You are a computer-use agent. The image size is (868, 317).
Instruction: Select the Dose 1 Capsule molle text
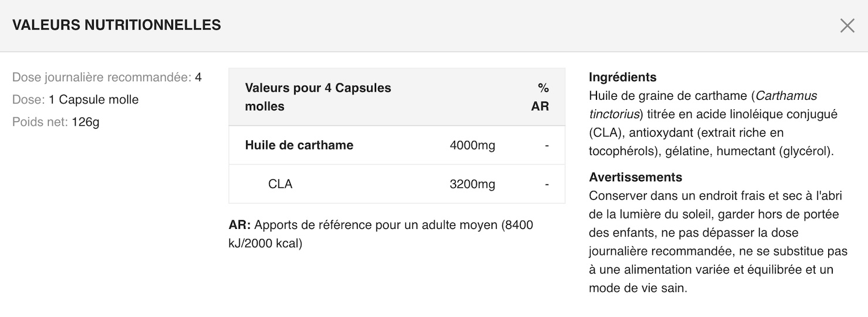(75, 100)
